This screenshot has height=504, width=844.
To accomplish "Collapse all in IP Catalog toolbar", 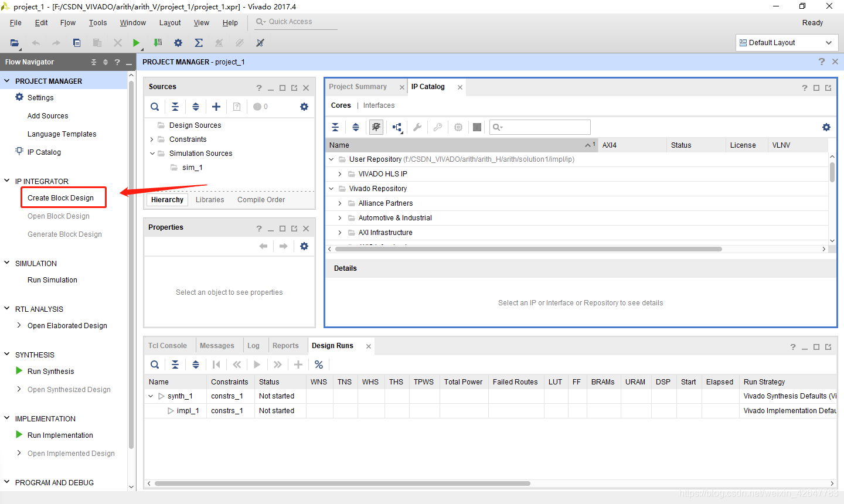I will pyautogui.click(x=335, y=127).
